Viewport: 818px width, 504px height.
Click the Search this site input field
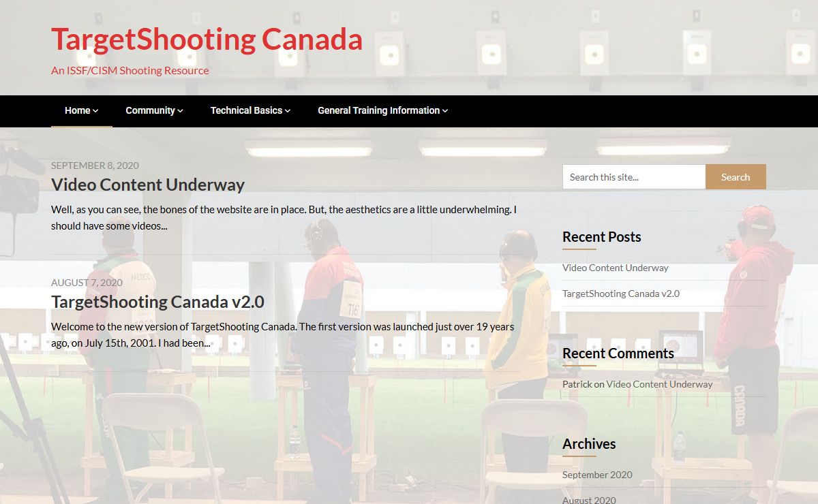pyautogui.click(x=634, y=177)
